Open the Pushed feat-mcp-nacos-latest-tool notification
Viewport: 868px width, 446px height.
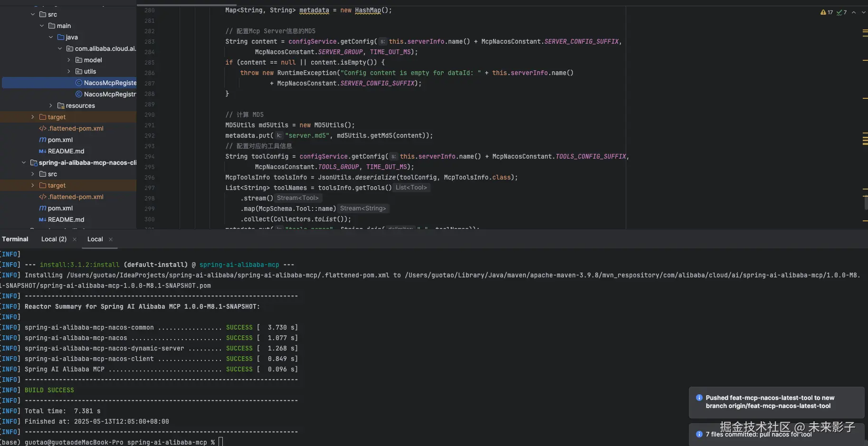tap(776, 402)
